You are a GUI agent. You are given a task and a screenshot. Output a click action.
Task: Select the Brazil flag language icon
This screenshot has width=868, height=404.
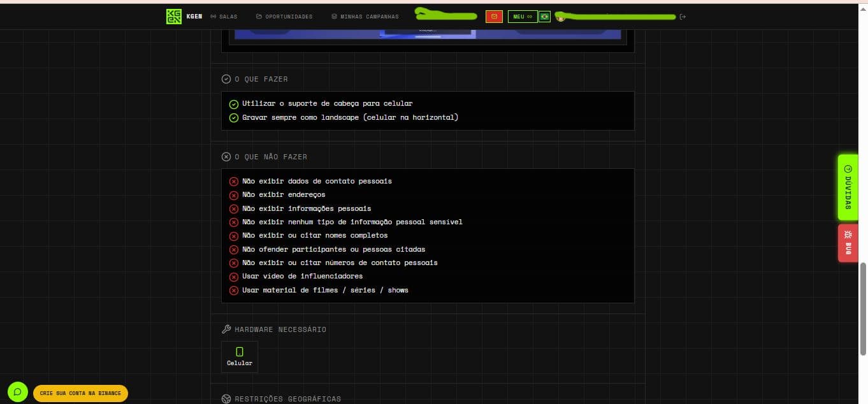544,17
